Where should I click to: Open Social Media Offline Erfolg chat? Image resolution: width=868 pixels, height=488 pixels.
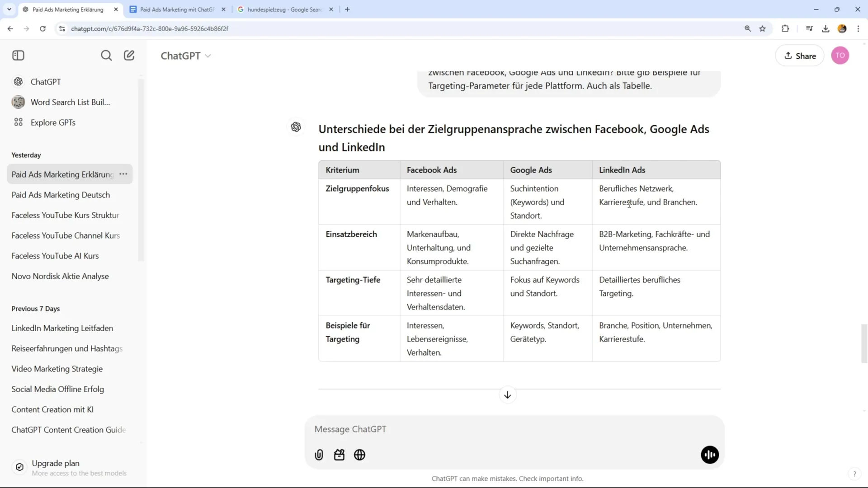pos(70,389)
